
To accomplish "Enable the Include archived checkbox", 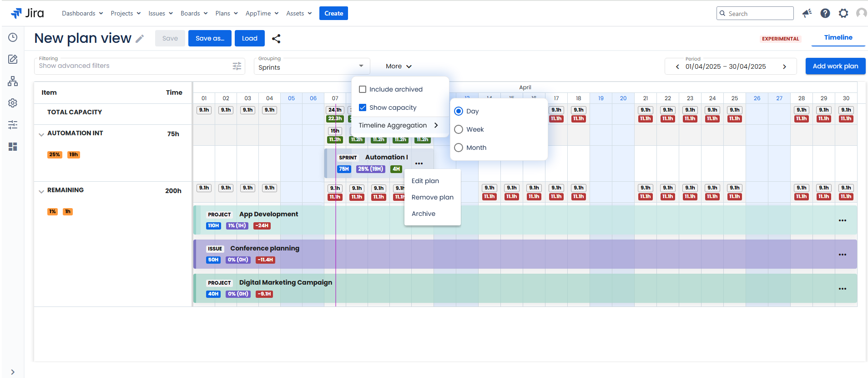I will point(363,89).
